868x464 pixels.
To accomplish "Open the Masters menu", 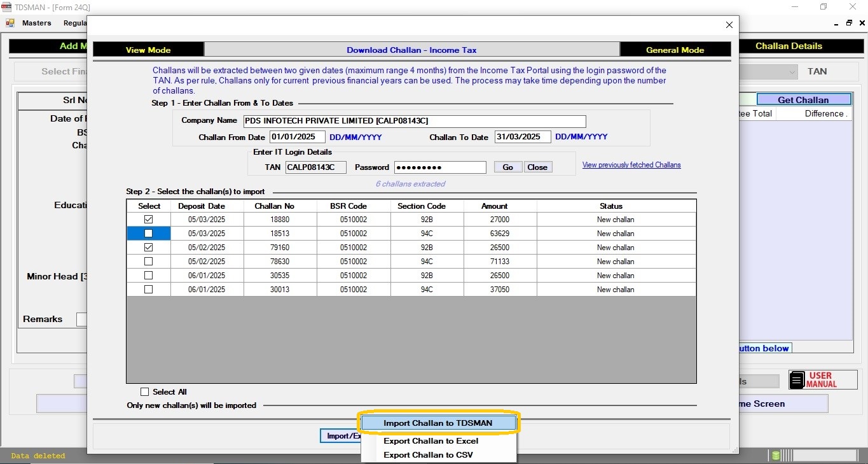I will pyautogui.click(x=36, y=23).
